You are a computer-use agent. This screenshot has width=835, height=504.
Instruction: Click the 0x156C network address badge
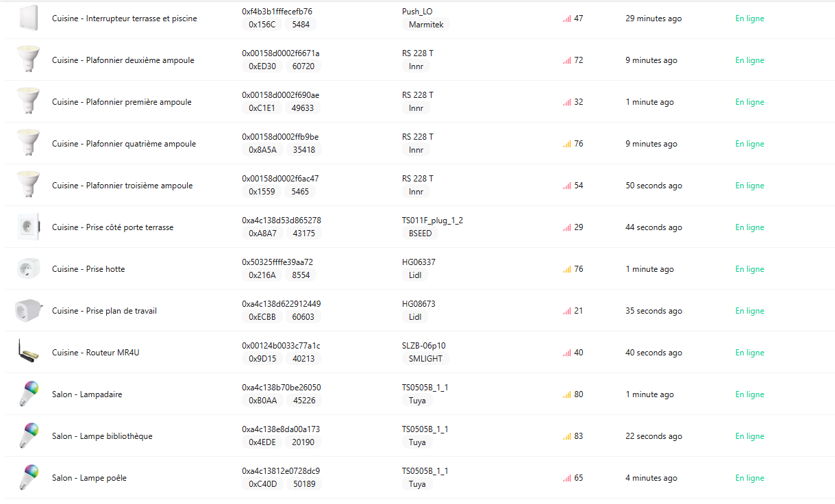(262, 25)
